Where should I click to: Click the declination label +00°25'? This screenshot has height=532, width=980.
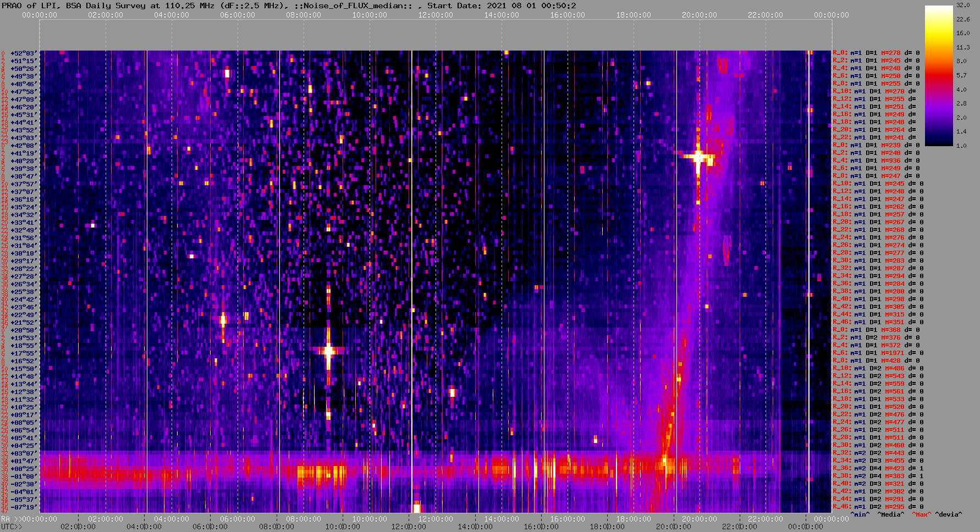coord(23,469)
